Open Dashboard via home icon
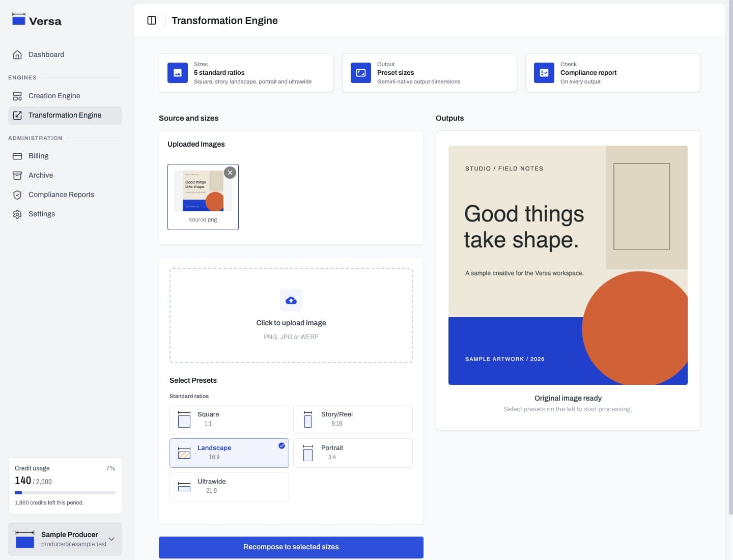The height and width of the screenshot is (560, 733). (x=17, y=54)
